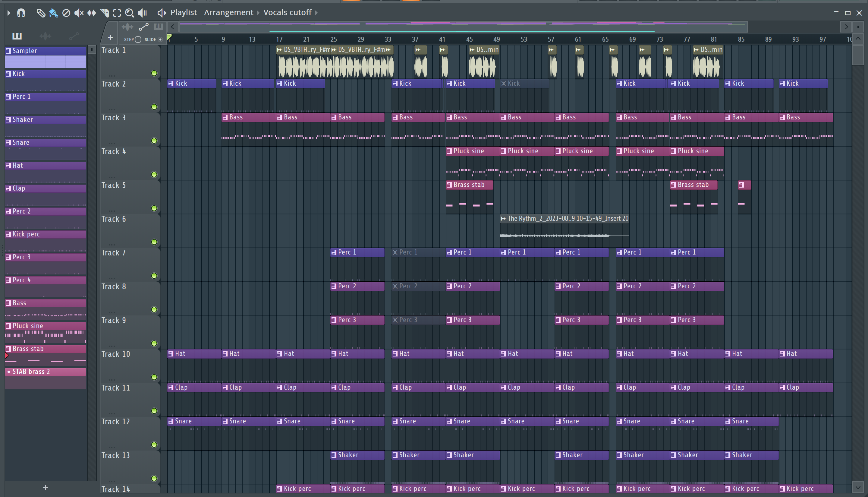868x497 pixels.
Task: Select the Playback speaker tool
Action: tap(142, 13)
